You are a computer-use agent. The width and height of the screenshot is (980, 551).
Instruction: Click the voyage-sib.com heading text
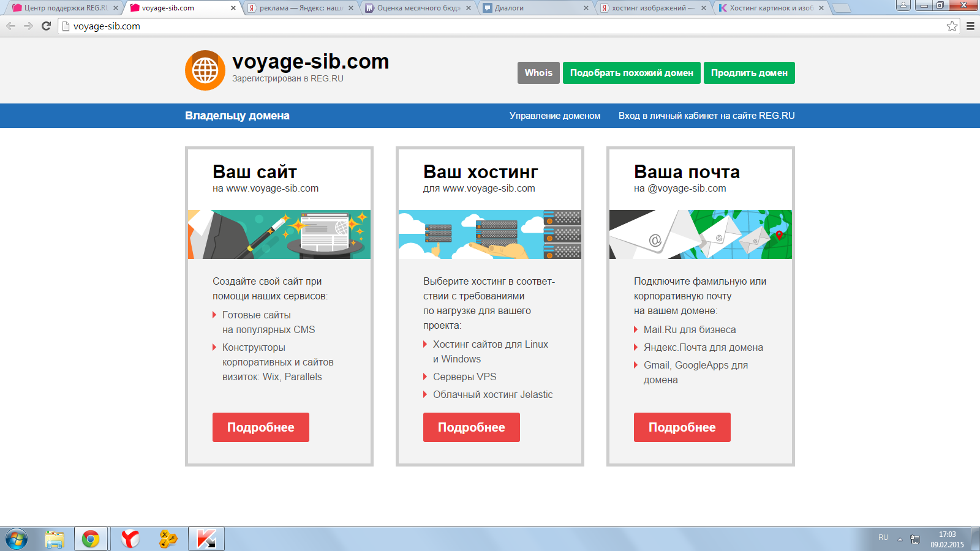click(311, 61)
